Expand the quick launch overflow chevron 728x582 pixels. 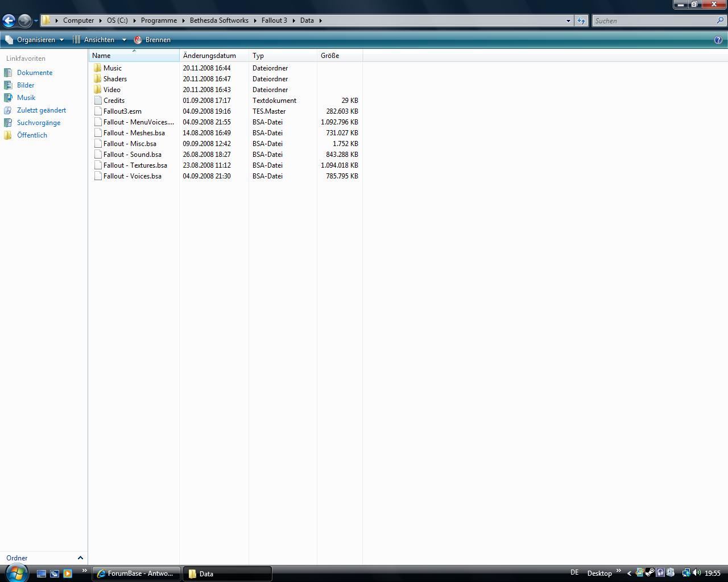85,571
